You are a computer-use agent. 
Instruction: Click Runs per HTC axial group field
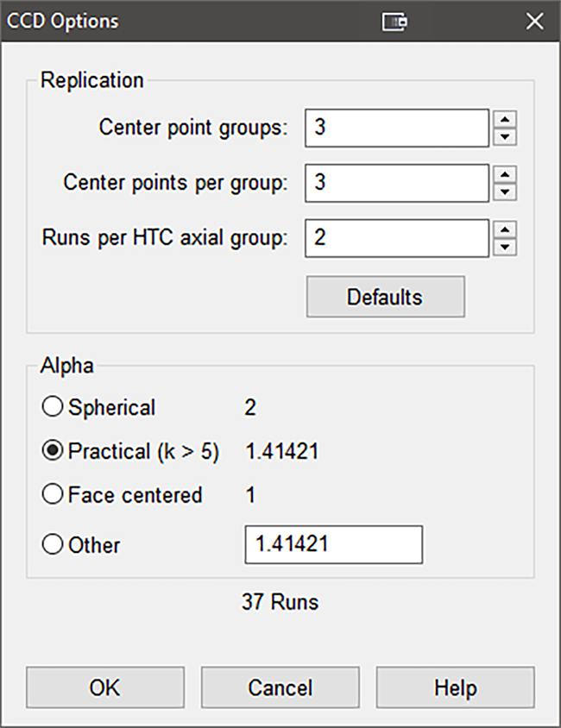pos(397,238)
